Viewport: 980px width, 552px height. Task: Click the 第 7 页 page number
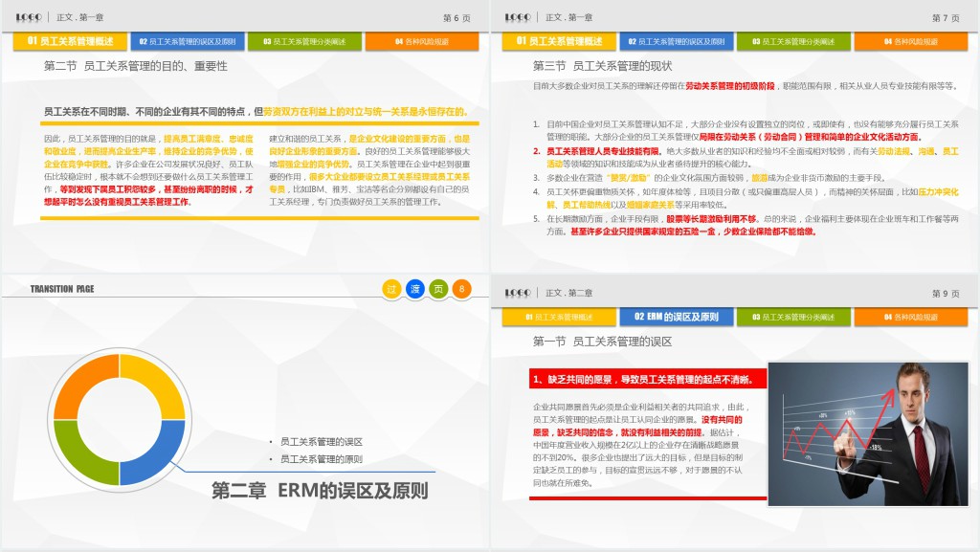click(x=946, y=18)
